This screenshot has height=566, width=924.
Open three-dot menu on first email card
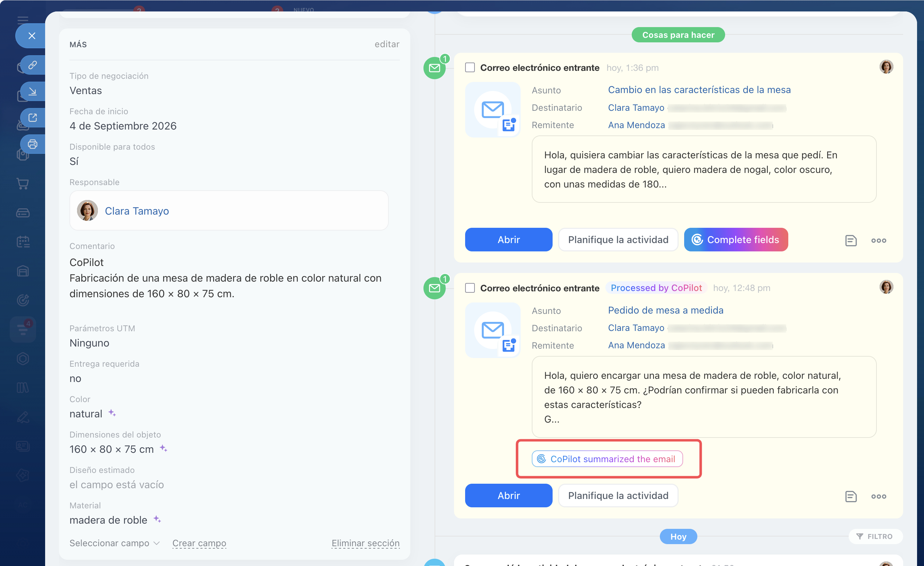click(879, 240)
